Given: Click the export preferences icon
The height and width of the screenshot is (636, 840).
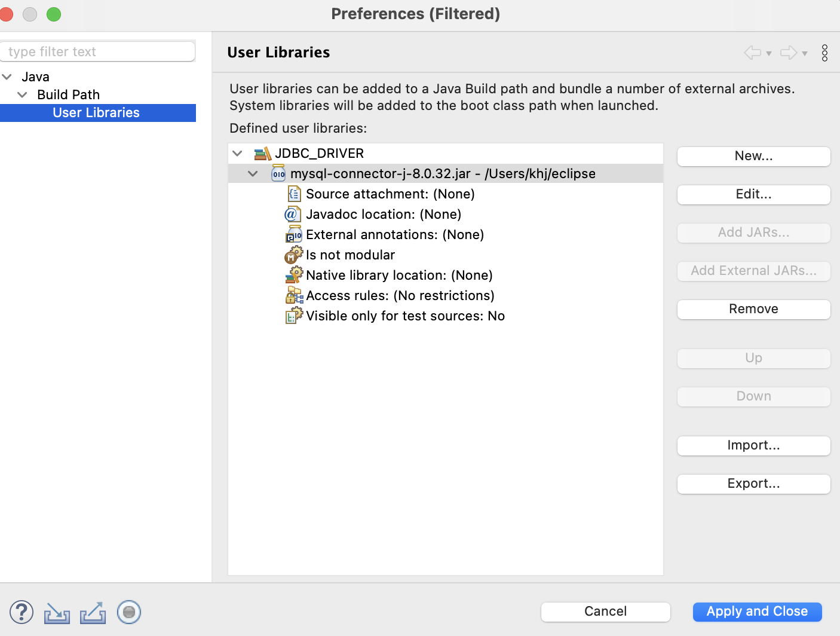Looking at the screenshot, I should [x=93, y=613].
